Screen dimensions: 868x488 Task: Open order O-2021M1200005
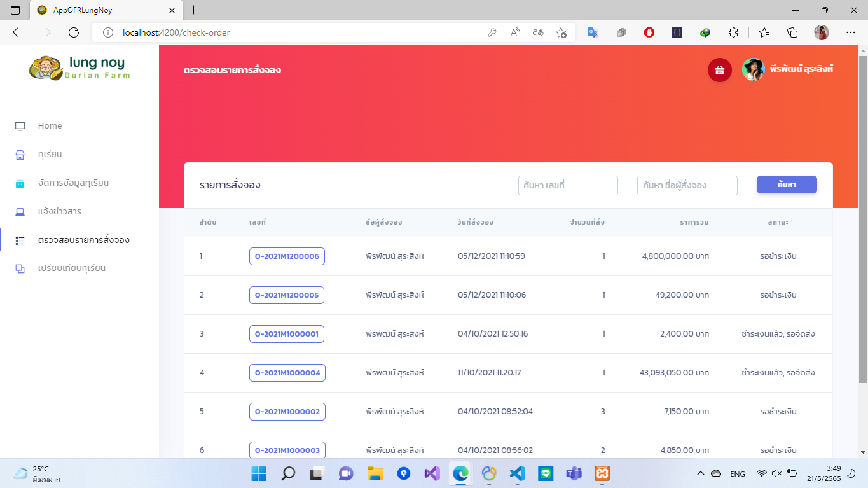tap(287, 295)
